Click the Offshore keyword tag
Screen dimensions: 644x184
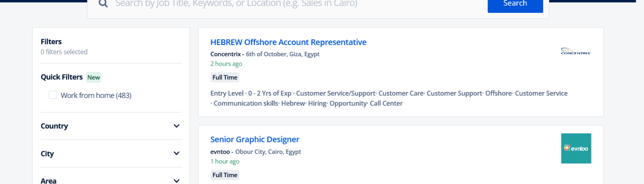coord(498,93)
